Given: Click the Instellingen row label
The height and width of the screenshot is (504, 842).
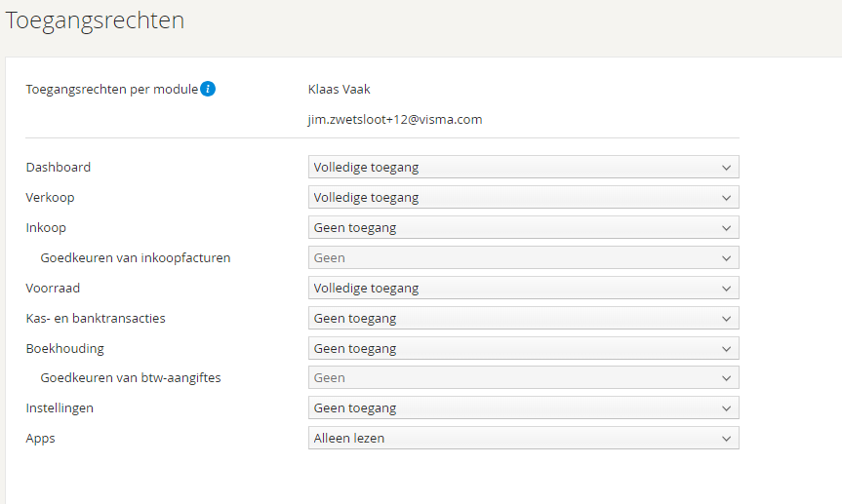Looking at the screenshot, I should click(x=60, y=407).
